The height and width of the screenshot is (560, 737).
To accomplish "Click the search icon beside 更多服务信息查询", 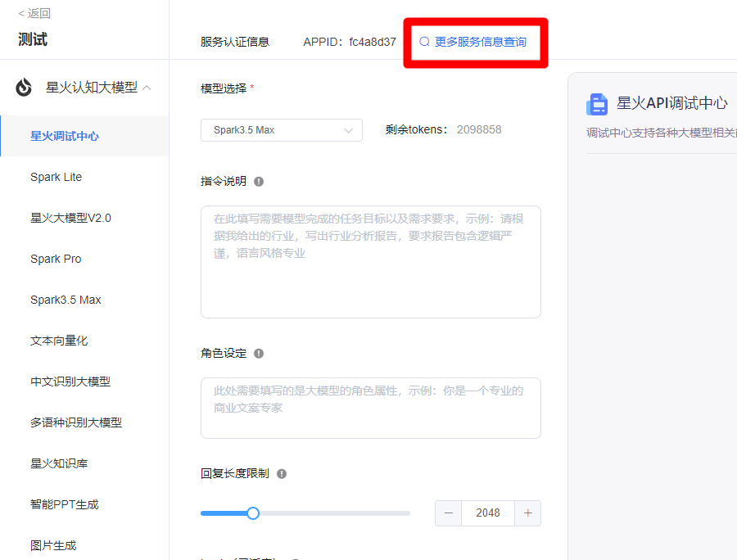I will tap(424, 42).
